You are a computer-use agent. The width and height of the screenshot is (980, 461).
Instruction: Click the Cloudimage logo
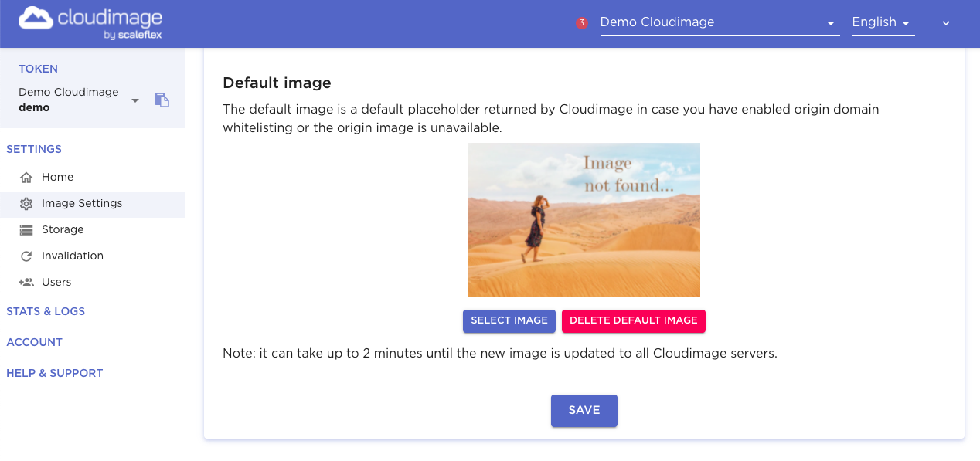pos(90,23)
